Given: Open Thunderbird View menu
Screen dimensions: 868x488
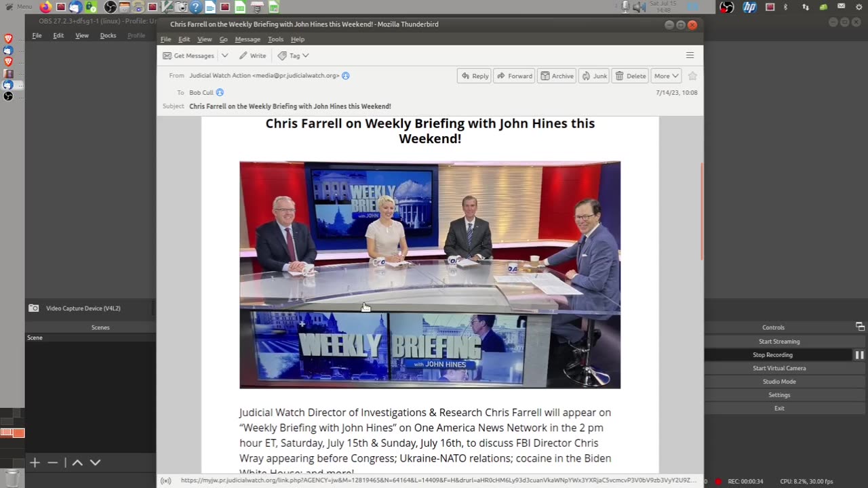Looking at the screenshot, I should (x=204, y=39).
